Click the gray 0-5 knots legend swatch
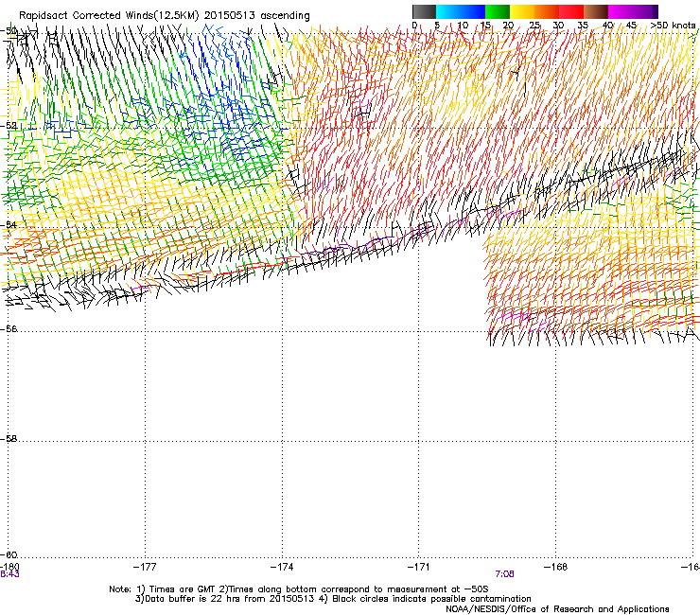700x615 pixels. (424, 11)
